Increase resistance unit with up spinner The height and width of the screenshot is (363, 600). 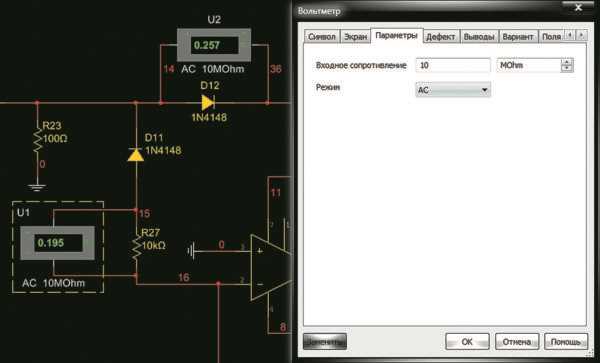[x=567, y=62]
